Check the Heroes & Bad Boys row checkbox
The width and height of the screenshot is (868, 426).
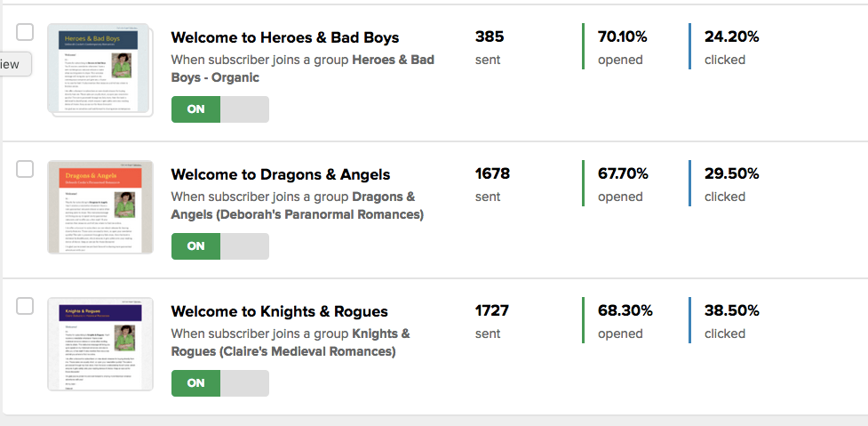click(x=25, y=32)
